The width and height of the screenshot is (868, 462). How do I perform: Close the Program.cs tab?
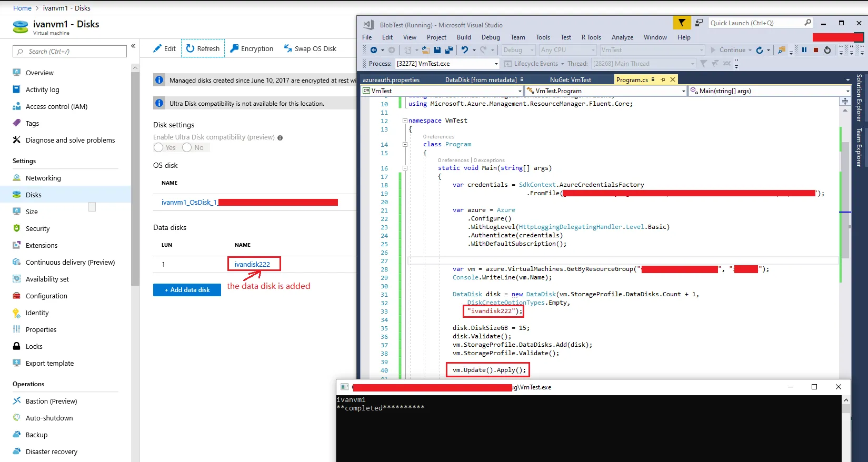(673, 79)
